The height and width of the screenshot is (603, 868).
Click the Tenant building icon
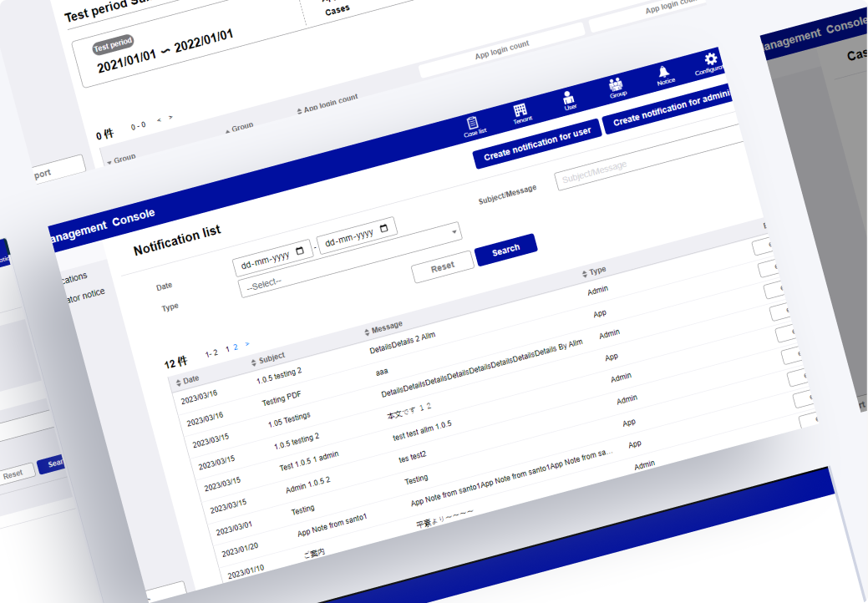pyautogui.click(x=520, y=112)
